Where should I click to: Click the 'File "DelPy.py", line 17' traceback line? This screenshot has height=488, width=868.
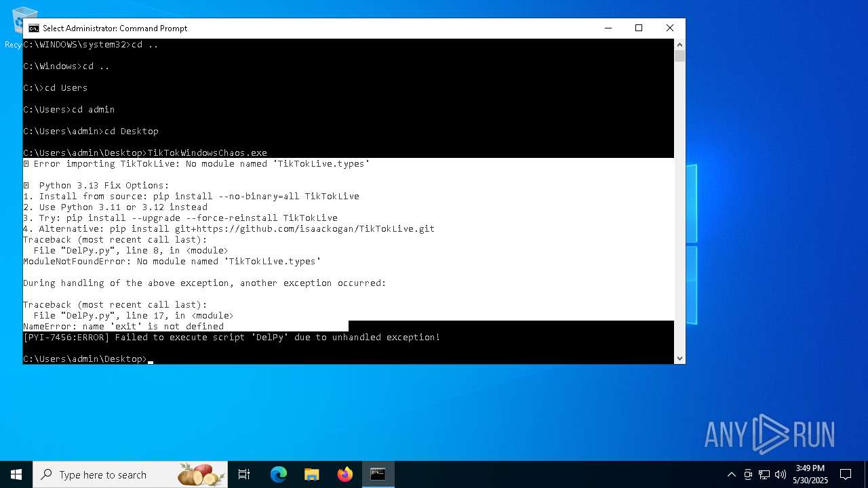[x=134, y=315]
